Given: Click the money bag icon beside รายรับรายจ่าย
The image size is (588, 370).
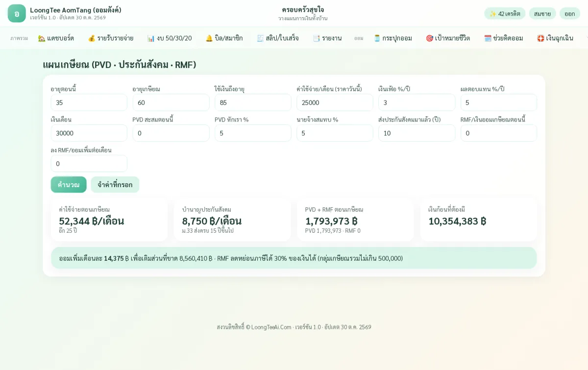Looking at the screenshot, I should tap(92, 38).
